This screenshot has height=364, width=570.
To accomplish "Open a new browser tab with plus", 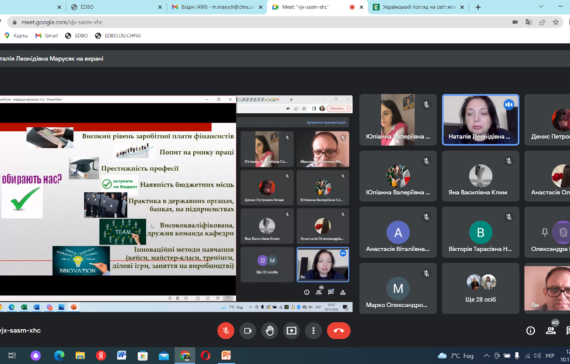I will click(478, 7).
